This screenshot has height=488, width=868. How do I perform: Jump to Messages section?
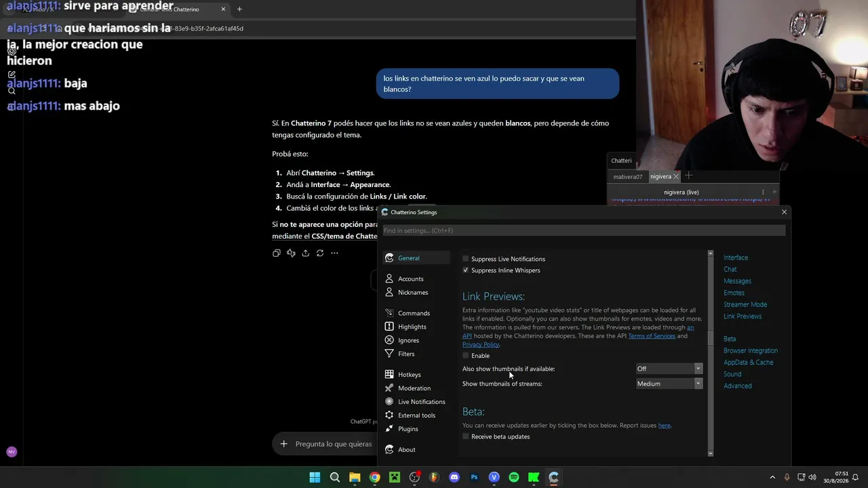737,281
